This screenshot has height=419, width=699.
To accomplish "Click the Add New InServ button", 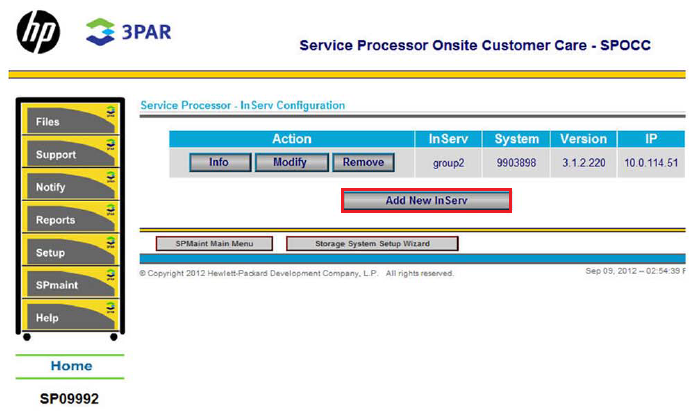I will point(426,200).
